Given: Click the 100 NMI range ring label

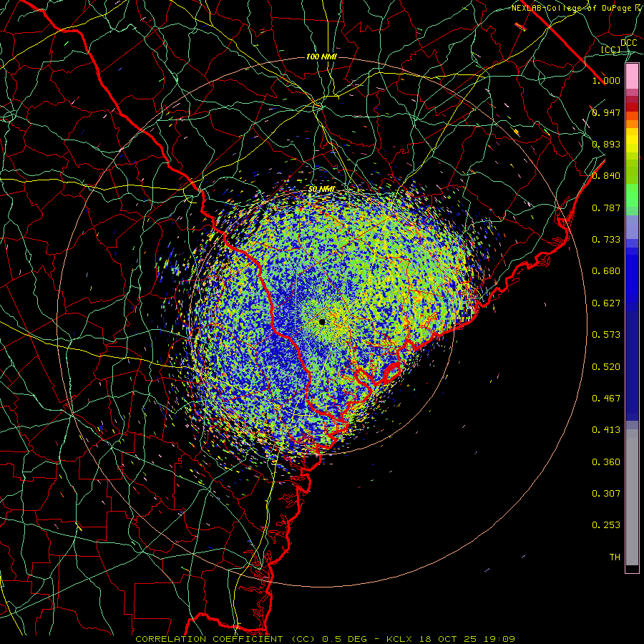Looking at the screenshot, I should click(x=321, y=57).
